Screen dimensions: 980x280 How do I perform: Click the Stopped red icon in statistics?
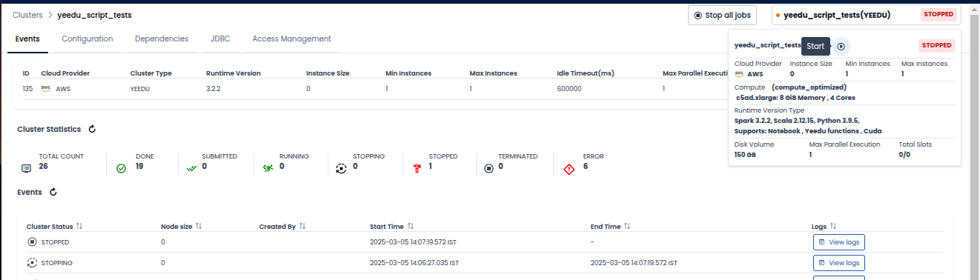[417, 169]
